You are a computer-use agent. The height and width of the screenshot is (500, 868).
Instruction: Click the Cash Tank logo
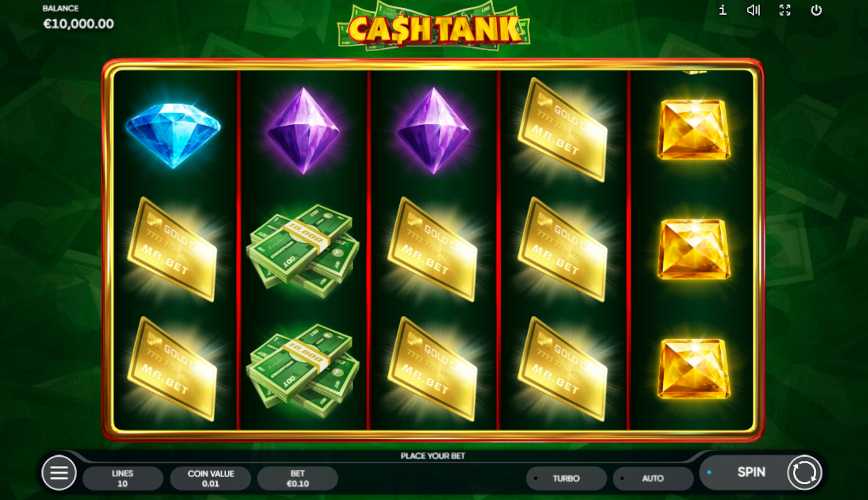434,28
